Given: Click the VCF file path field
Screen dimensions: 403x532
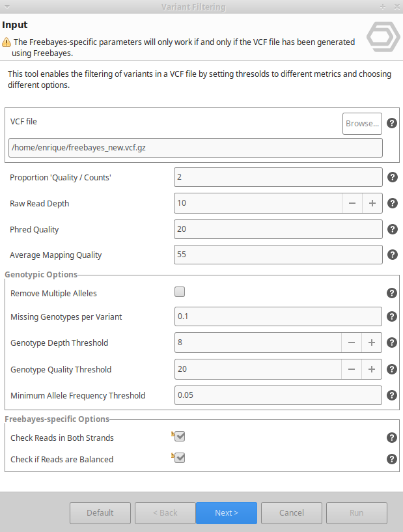Looking at the screenshot, I should pos(195,148).
